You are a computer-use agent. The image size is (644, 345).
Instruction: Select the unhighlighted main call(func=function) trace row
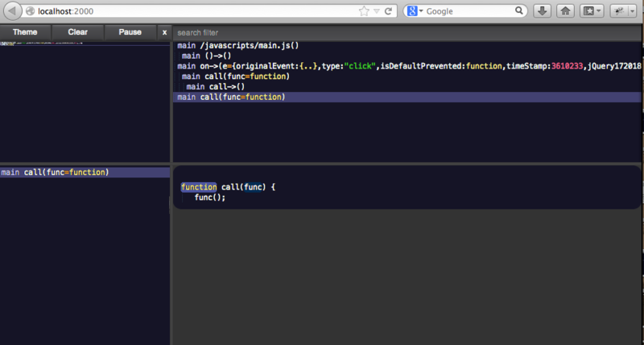407,77
